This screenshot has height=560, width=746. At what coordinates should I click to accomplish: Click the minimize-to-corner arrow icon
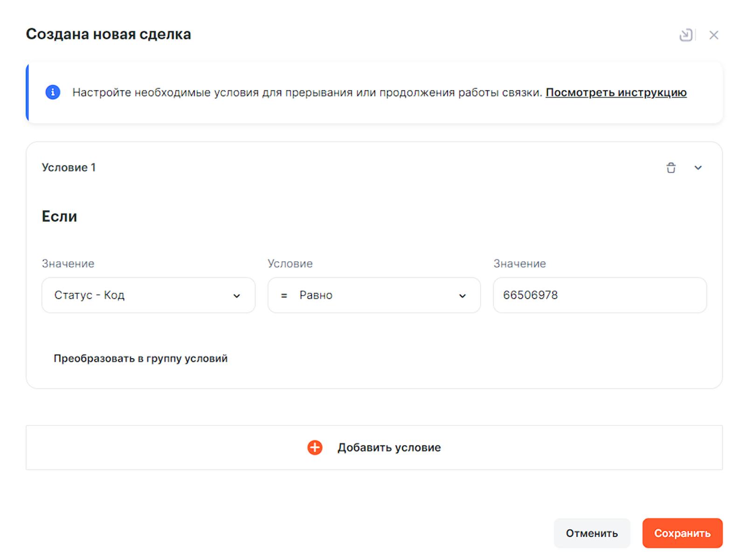(685, 35)
